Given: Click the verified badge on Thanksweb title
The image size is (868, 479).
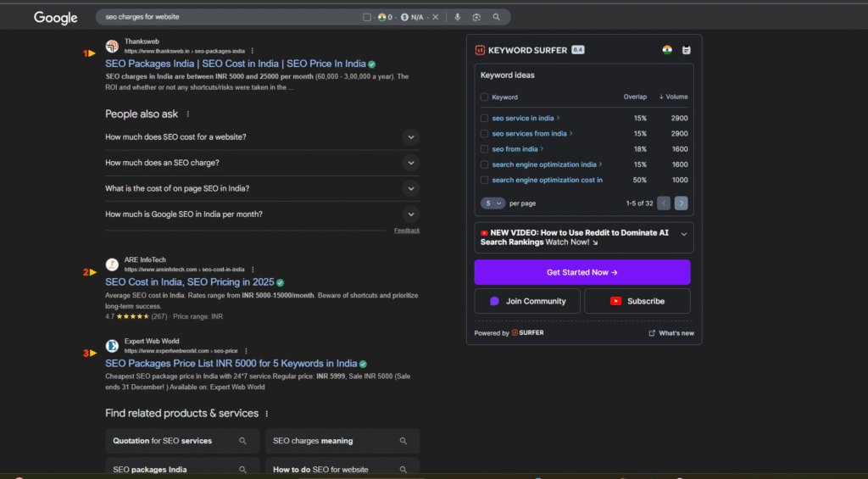Looking at the screenshot, I should pos(372,64).
